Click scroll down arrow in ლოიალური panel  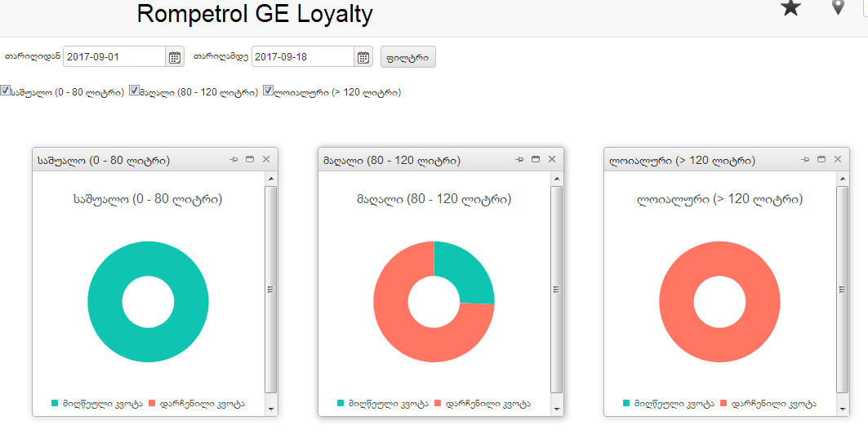click(x=843, y=410)
